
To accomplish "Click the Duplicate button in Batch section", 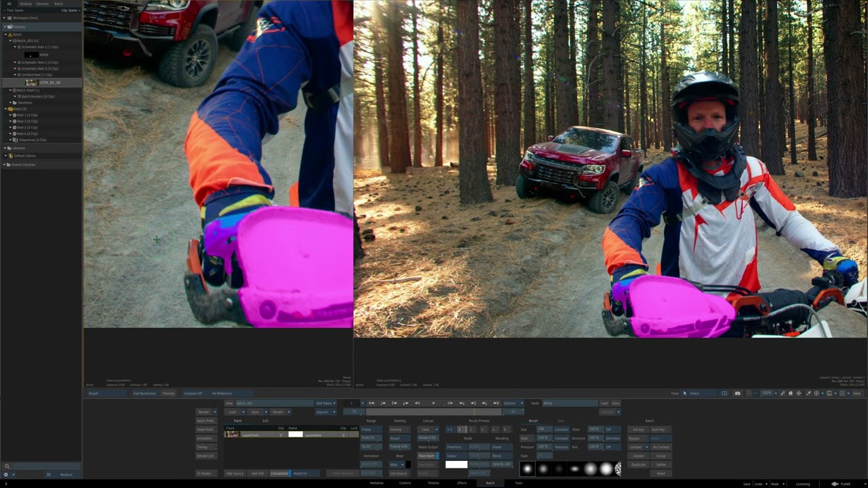I will coord(639,464).
